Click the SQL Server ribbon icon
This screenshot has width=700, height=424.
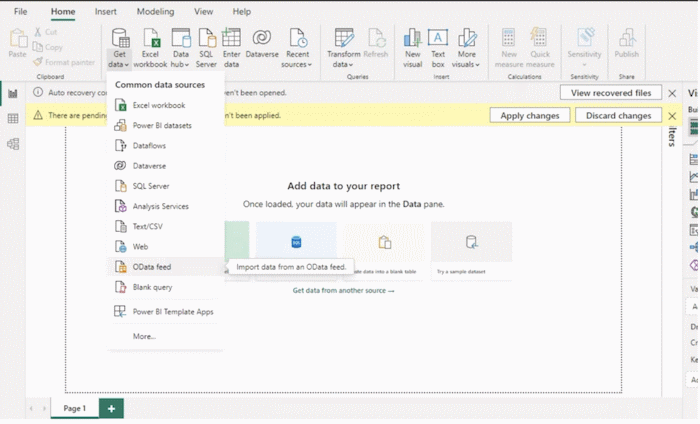[206, 48]
